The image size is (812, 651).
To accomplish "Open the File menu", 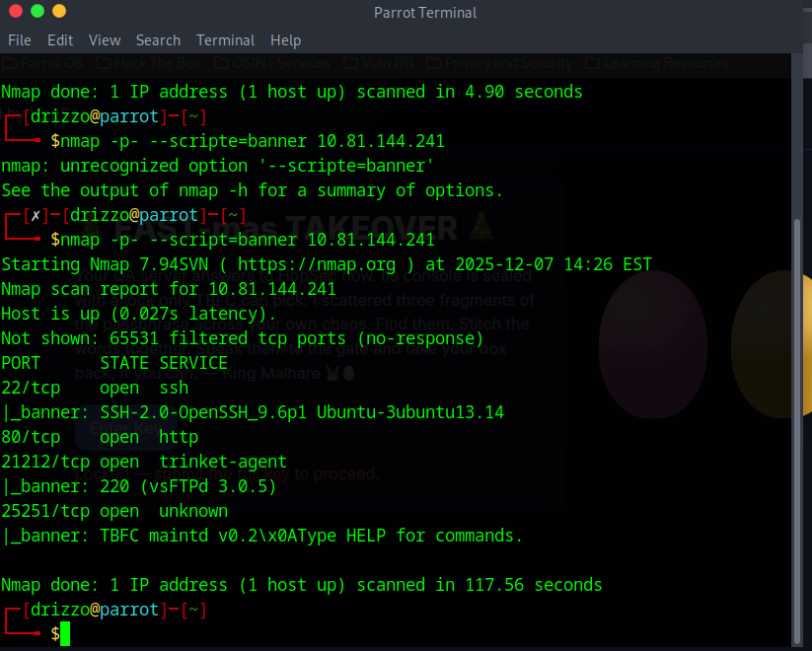I will 20,40.
